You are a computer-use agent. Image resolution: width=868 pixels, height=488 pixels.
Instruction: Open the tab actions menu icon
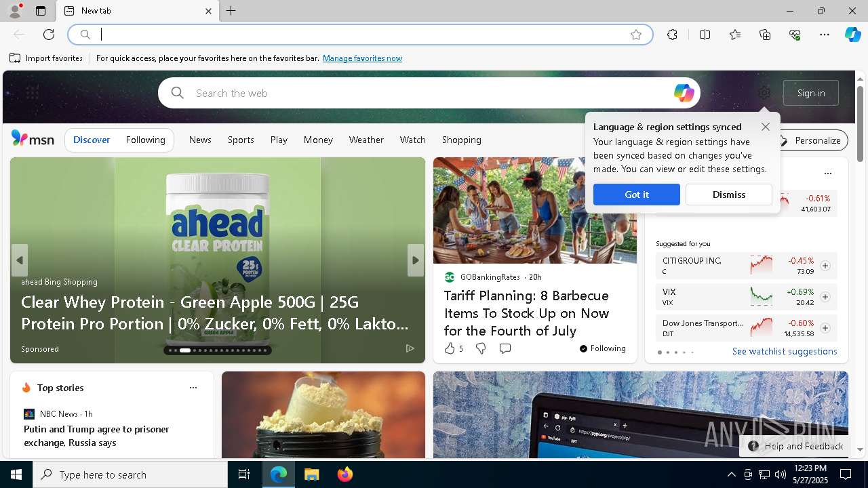41,11
